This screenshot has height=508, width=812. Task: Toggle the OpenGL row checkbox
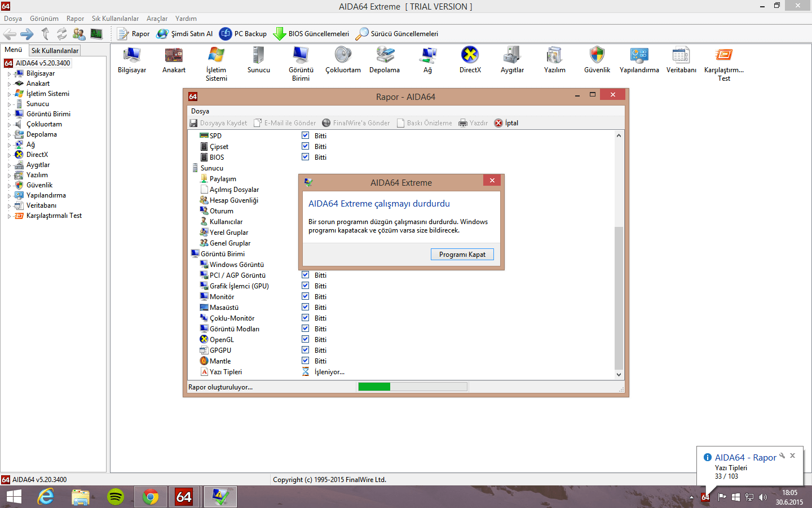[305, 339]
